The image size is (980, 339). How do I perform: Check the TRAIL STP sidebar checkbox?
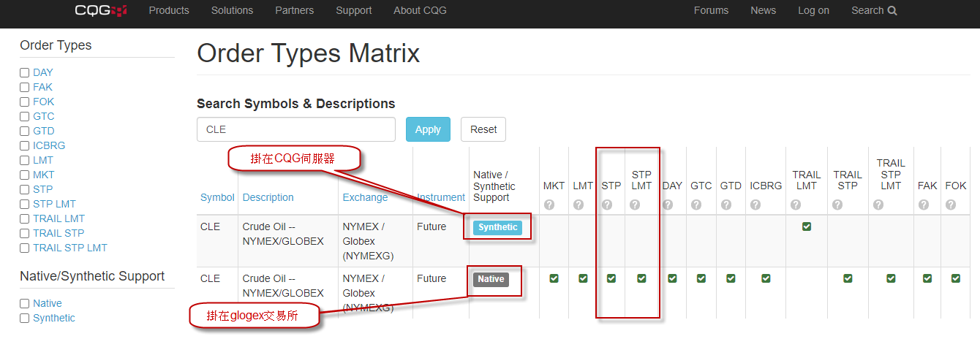[x=24, y=234]
